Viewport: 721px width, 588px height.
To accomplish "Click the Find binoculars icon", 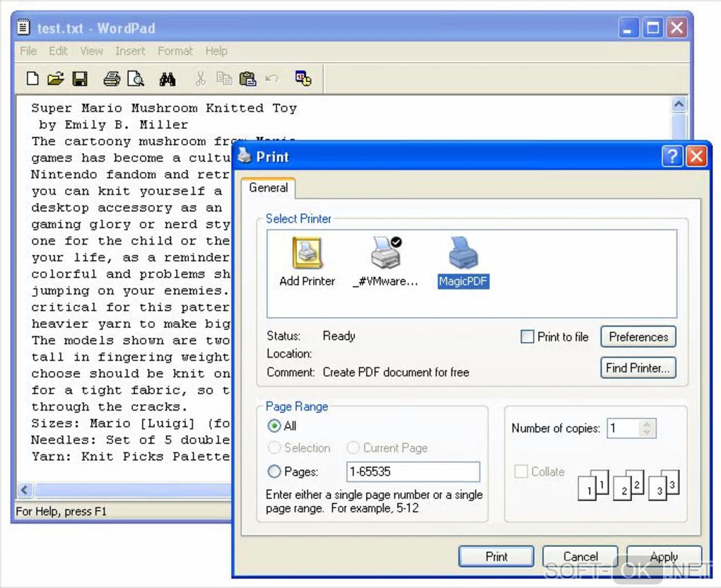I will 168,78.
